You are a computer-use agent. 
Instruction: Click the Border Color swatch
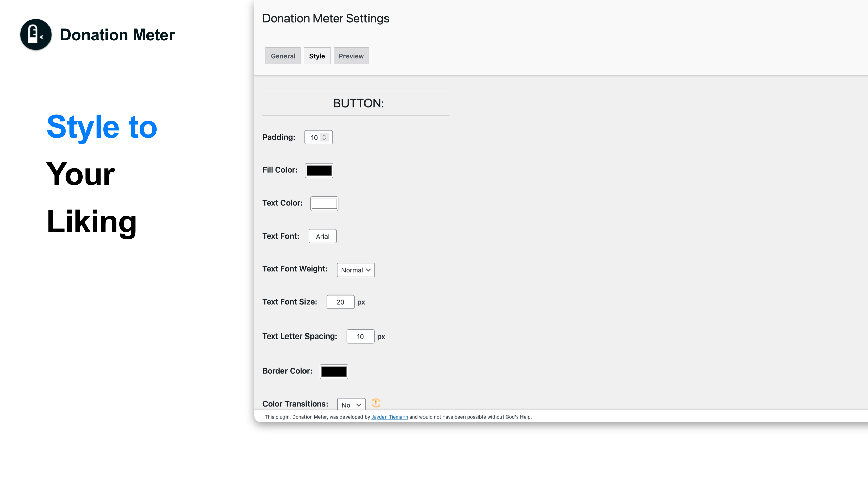point(334,371)
